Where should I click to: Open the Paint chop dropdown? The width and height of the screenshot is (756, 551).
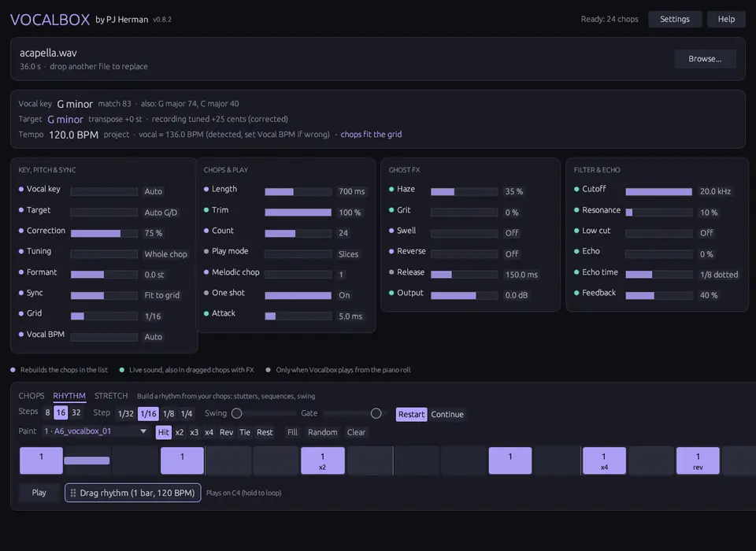[x=95, y=431]
